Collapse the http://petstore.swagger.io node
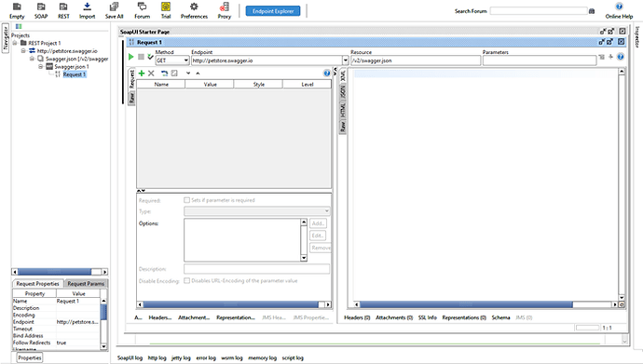This screenshot has width=643, height=364. coord(23,51)
